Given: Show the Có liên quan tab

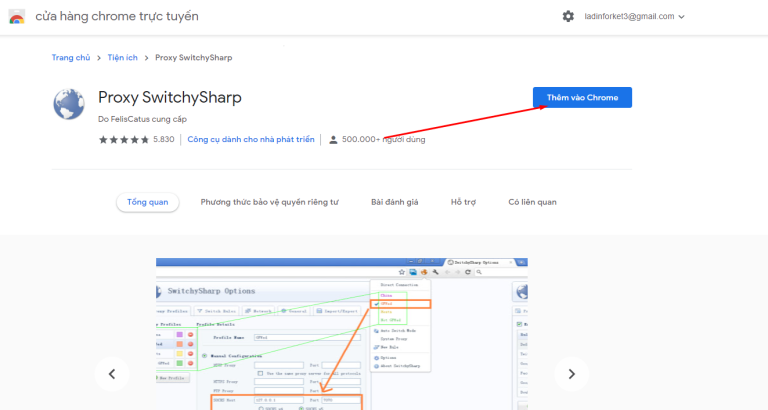Looking at the screenshot, I should point(532,202).
